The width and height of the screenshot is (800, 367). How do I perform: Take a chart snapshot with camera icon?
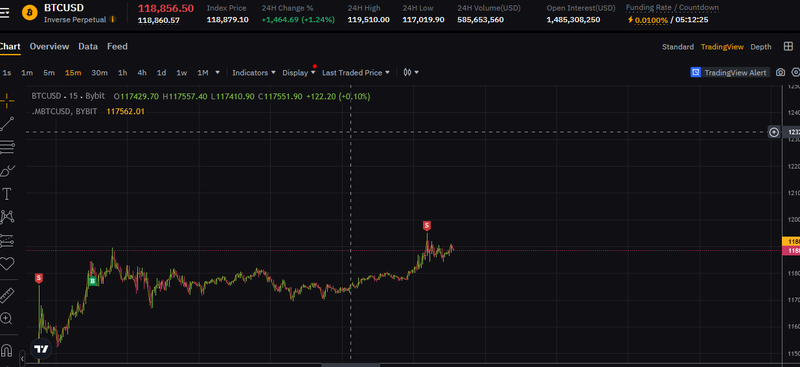coord(780,72)
